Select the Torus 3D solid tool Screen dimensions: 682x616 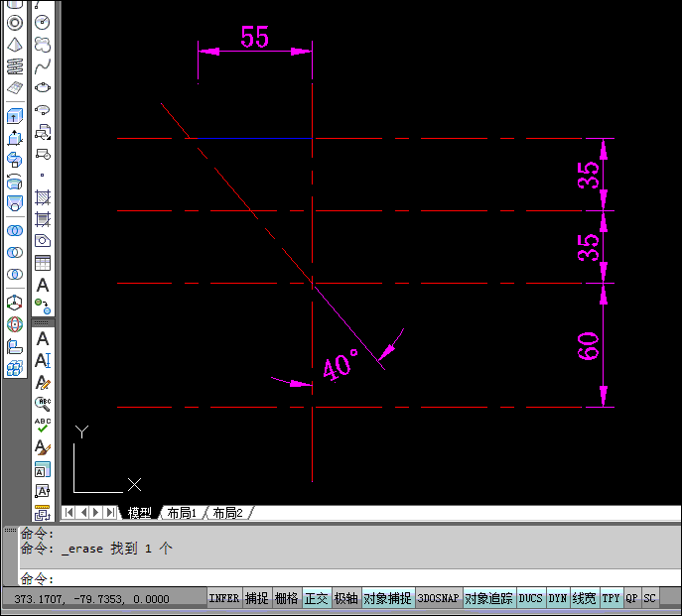click(15, 23)
